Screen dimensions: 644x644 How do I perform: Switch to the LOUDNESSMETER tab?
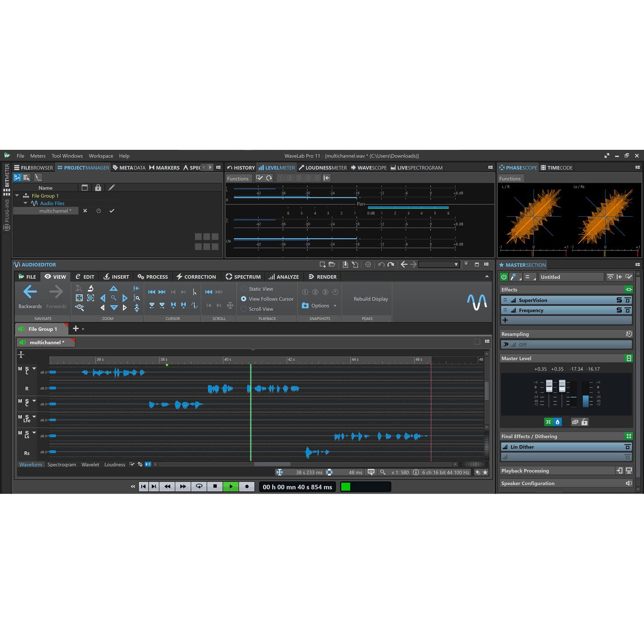click(323, 167)
